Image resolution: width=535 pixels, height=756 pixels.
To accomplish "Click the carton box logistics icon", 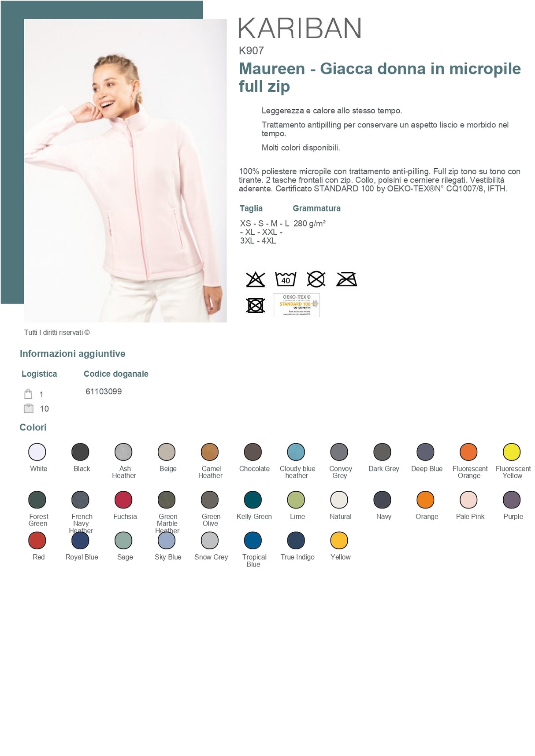I will coord(29,408).
